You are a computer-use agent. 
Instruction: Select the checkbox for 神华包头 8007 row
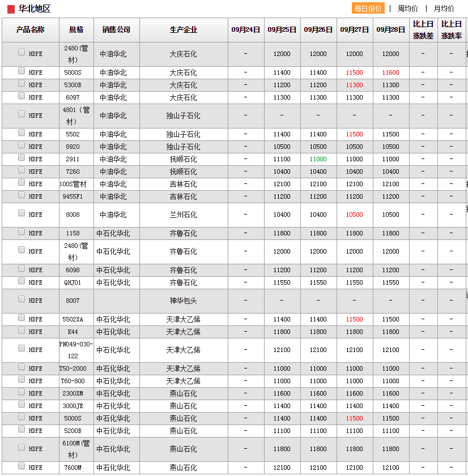pos(22,299)
